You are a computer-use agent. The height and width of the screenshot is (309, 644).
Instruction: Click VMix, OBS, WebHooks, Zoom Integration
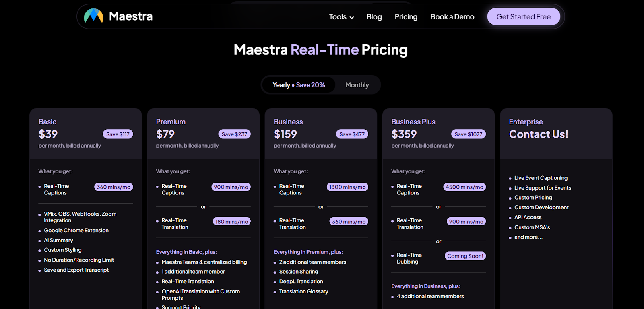[x=80, y=217]
